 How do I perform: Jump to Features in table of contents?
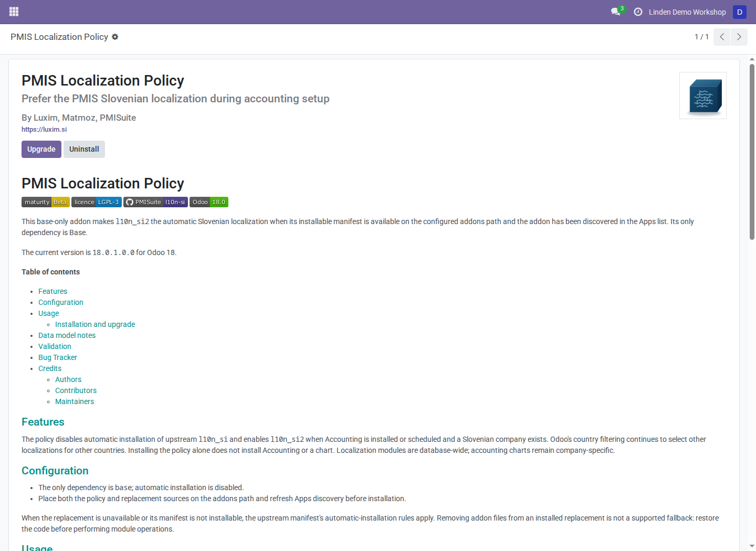(52, 291)
